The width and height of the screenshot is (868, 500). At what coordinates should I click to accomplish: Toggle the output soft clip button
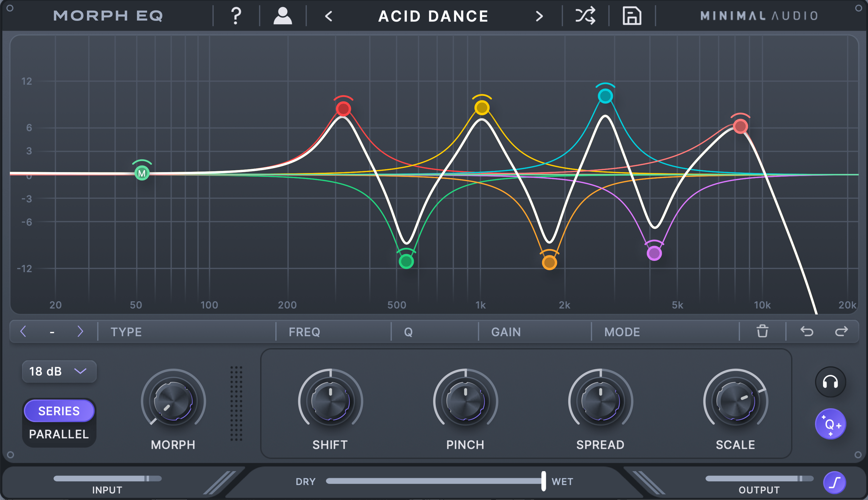click(x=834, y=482)
